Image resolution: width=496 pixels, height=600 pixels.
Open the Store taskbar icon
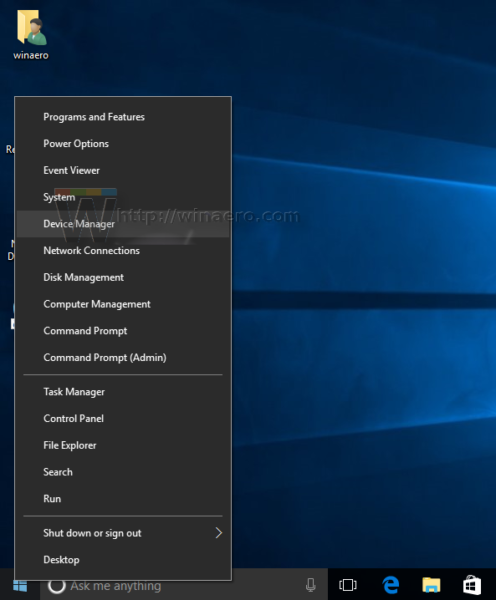point(472,585)
